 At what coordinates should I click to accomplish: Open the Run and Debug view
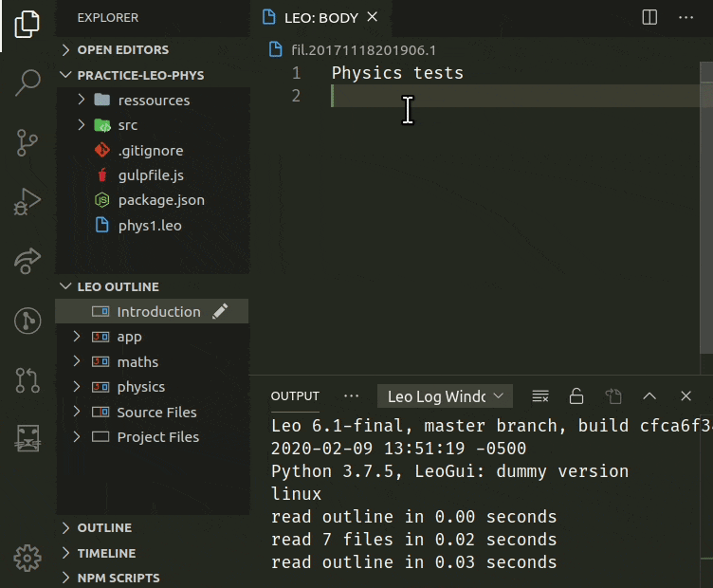coord(27,201)
